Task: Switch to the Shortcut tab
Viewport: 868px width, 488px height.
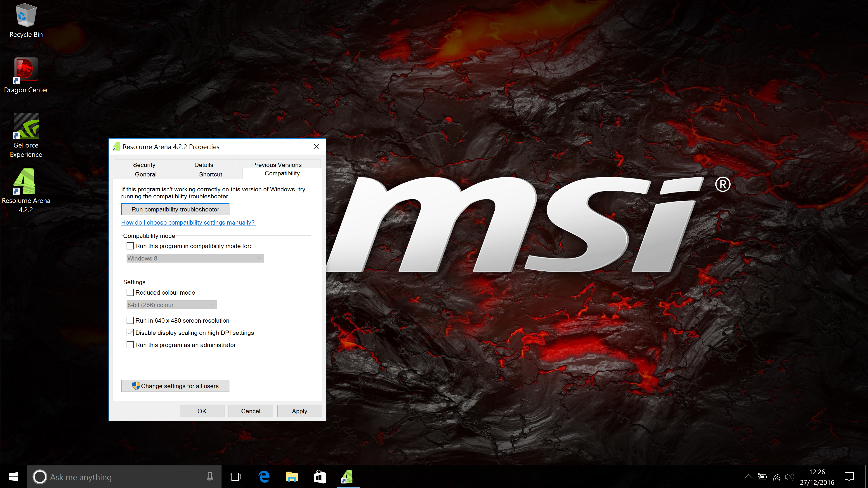Action: (x=210, y=174)
